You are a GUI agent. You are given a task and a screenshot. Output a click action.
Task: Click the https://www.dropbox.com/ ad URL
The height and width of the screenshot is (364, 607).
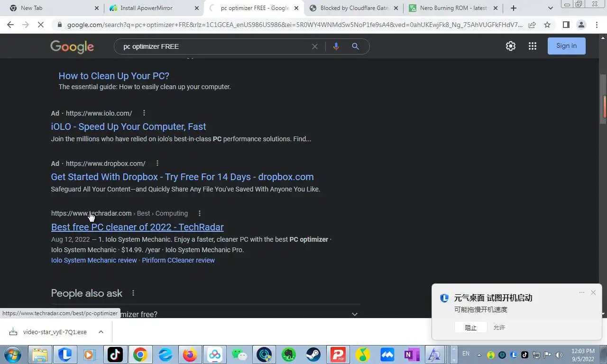[105, 164]
